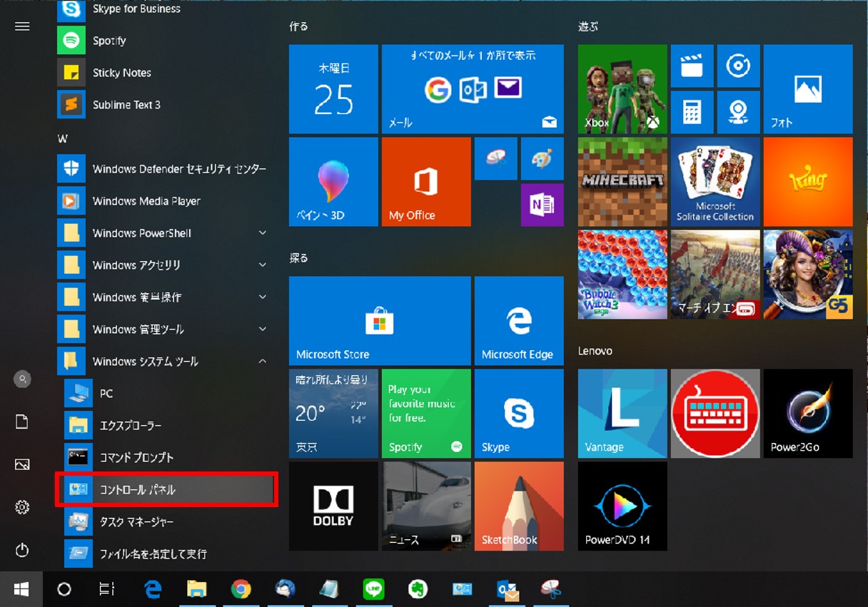This screenshot has height=607, width=868.
Task: Launch the SketchBook tile
Action: click(x=519, y=506)
